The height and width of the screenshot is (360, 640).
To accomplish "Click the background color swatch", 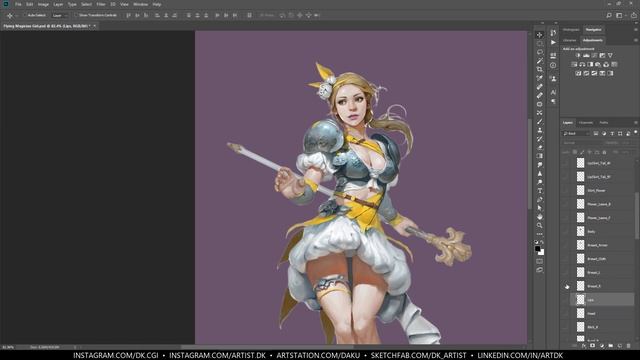I will click(x=542, y=253).
